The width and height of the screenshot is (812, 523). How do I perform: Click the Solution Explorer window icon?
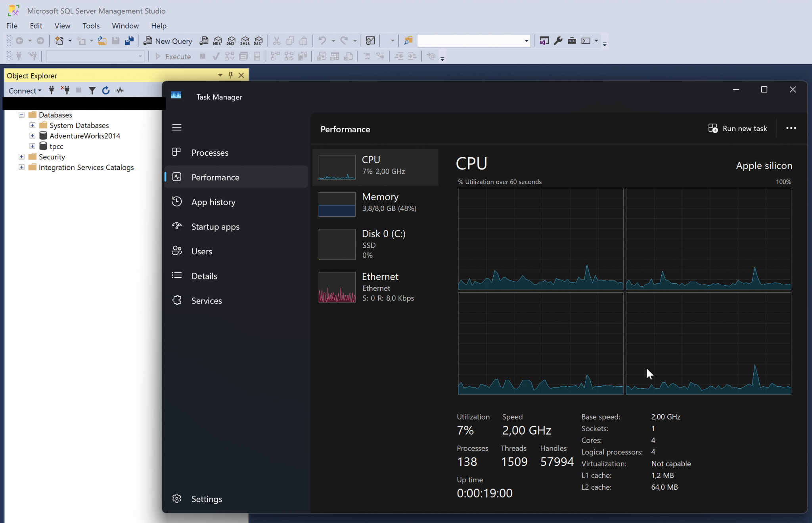click(544, 41)
